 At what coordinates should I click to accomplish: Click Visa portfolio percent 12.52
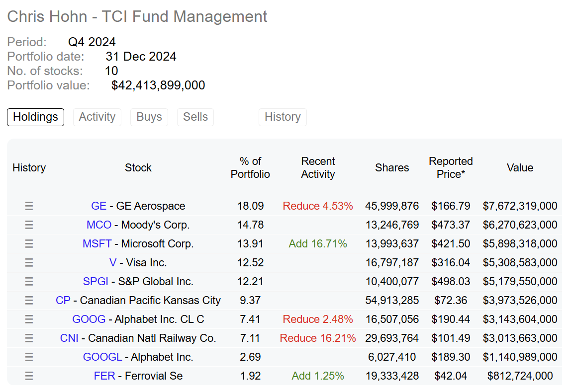tap(251, 263)
